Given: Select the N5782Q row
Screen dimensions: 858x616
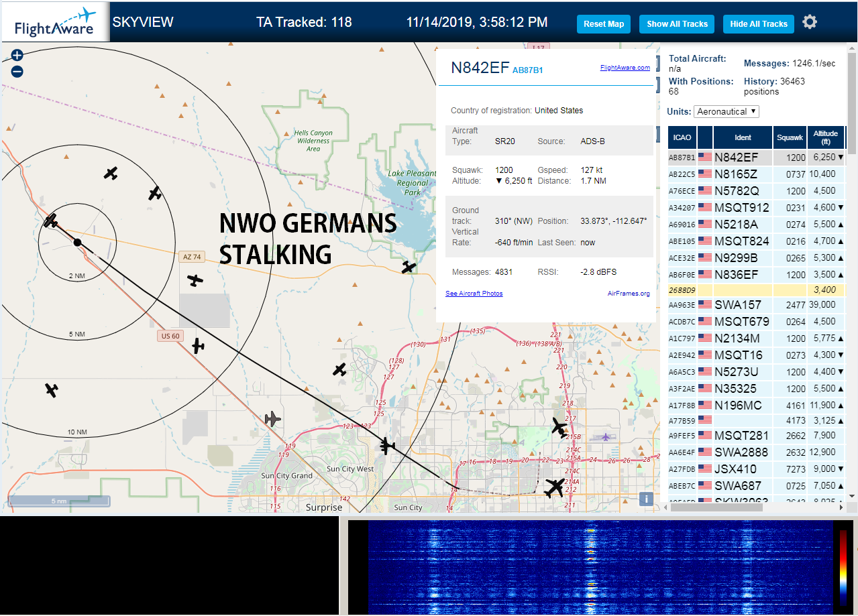Looking at the screenshot, I should pyautogui.click(x=756, y=190).
